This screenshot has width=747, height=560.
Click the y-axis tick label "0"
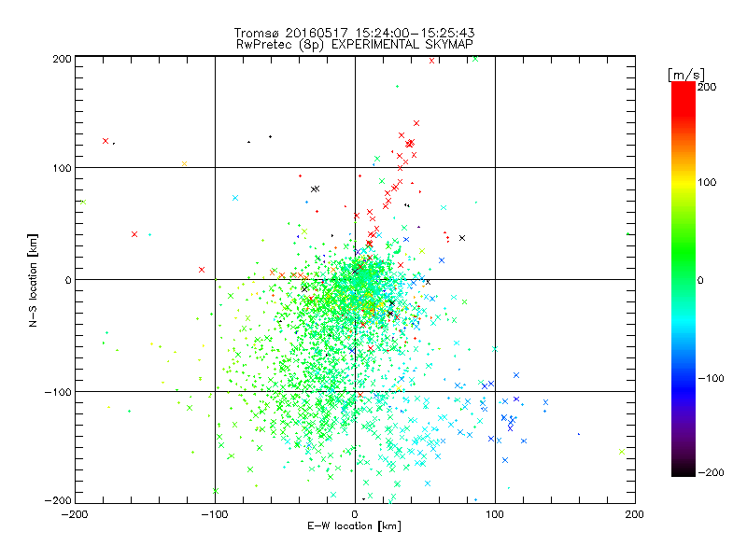68,280
